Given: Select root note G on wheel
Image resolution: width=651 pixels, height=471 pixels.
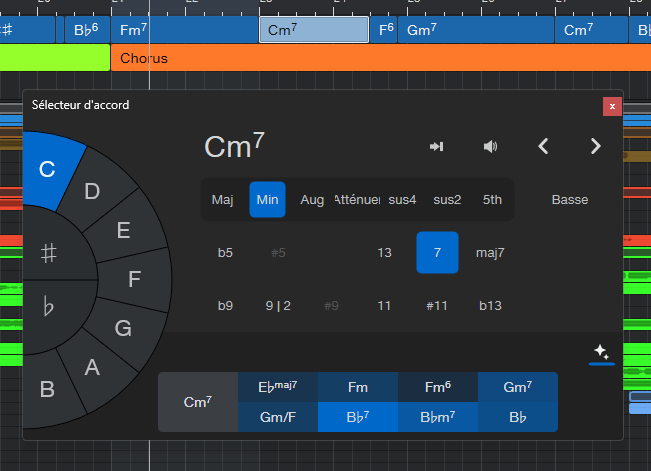Looking at the screenshot, I should click(123, 328).
